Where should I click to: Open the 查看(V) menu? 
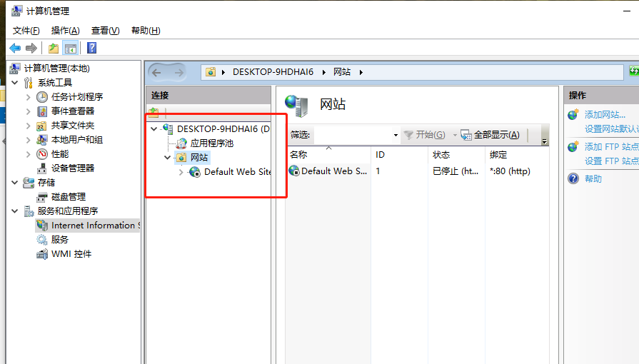click(x=105, y=31)
